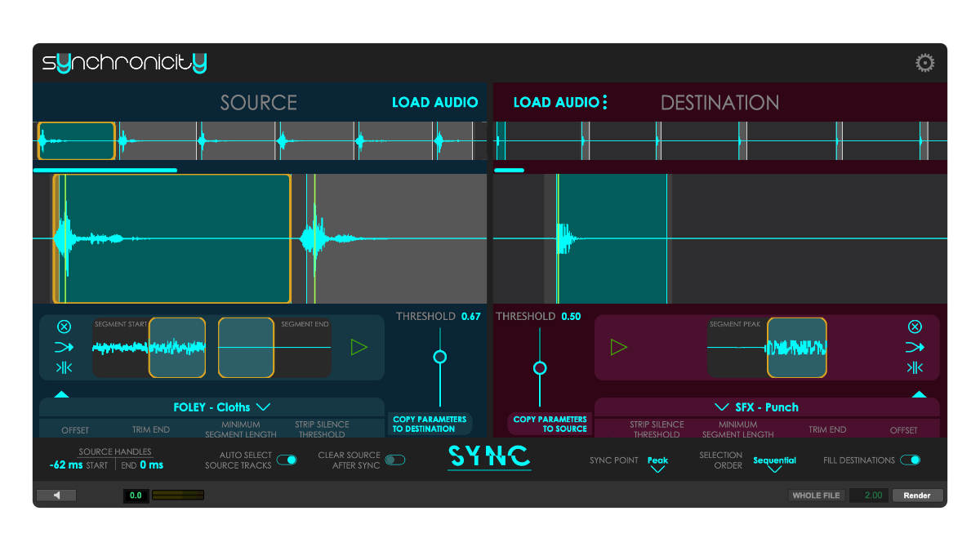This screenshot has height=551, width=980.
Task: Click the 0.0 gain value field
Action: [136, 495]
